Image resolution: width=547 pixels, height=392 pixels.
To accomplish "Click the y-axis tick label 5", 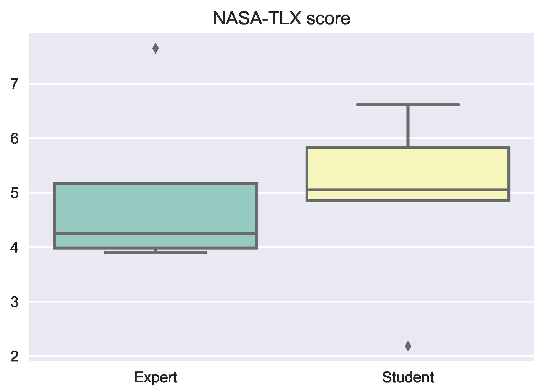I will click(15, 193).
